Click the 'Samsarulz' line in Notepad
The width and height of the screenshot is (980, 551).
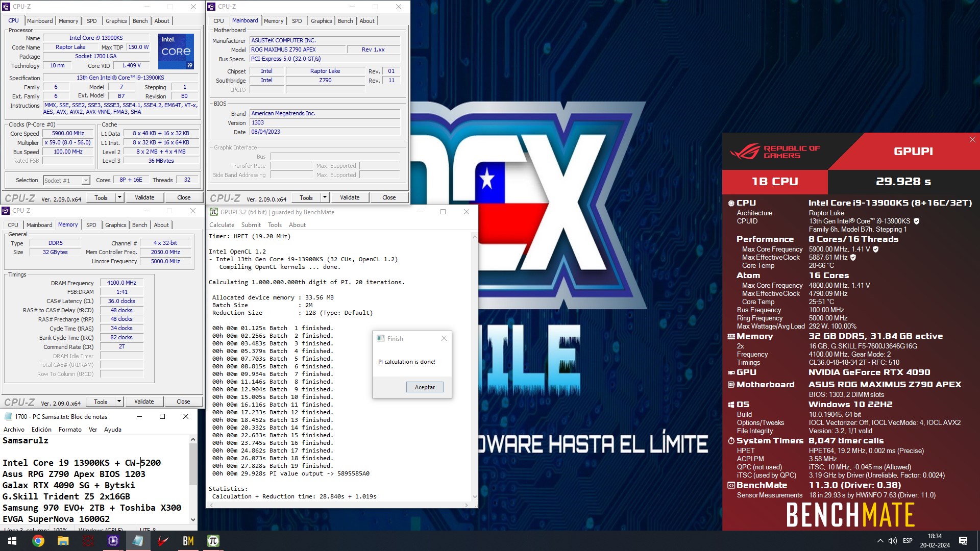tap(26, 440)
